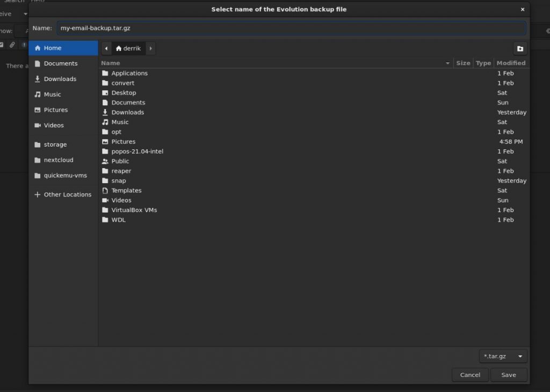
Task: Click the back navigation arrow in the path bar
Action: coord(106,48)
